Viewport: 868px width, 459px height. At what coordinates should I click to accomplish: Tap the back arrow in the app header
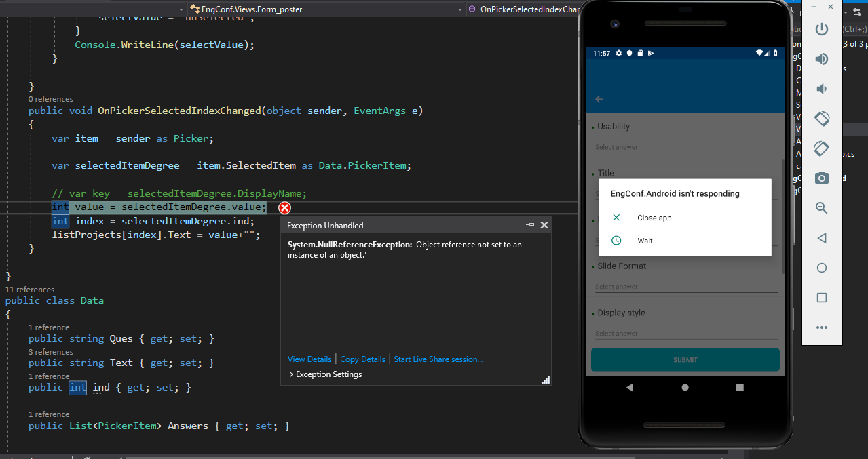pyautogui.click(x=599, y=99)
